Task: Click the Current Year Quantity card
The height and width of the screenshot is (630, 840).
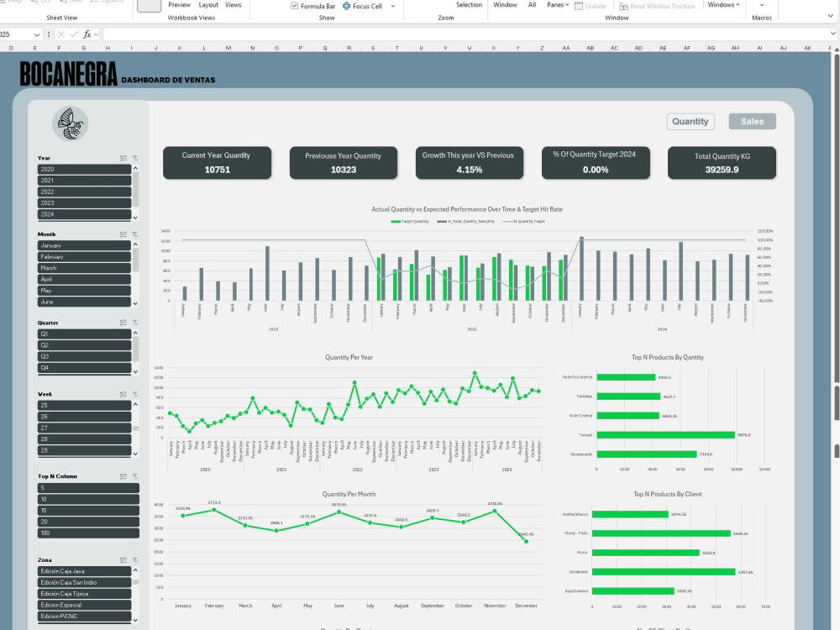Action: [217, 163]
